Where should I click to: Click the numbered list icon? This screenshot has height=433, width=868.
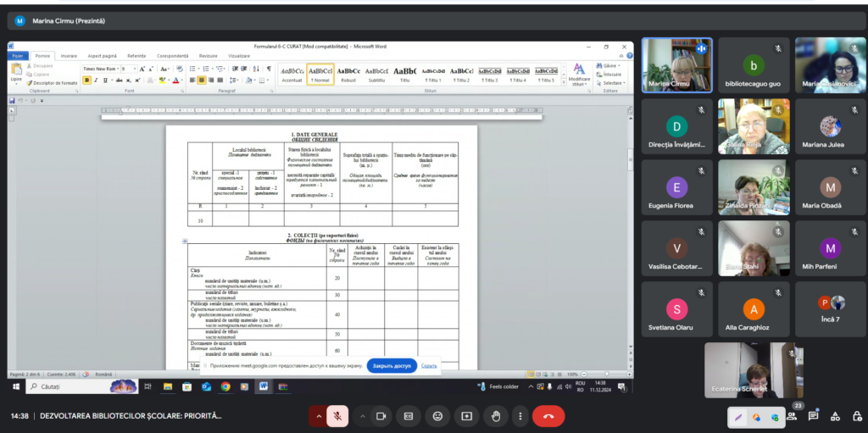pyautogui.click(x=207, y=69)
